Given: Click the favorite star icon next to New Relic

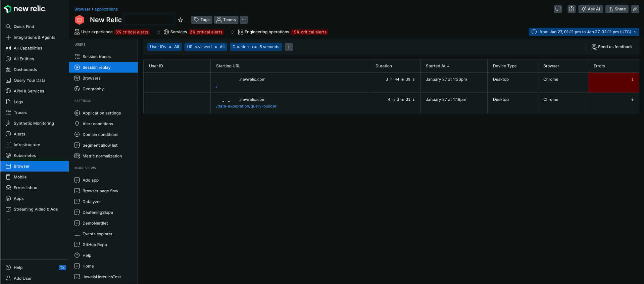Looking at the screenshot, I should tap(180, 20).
